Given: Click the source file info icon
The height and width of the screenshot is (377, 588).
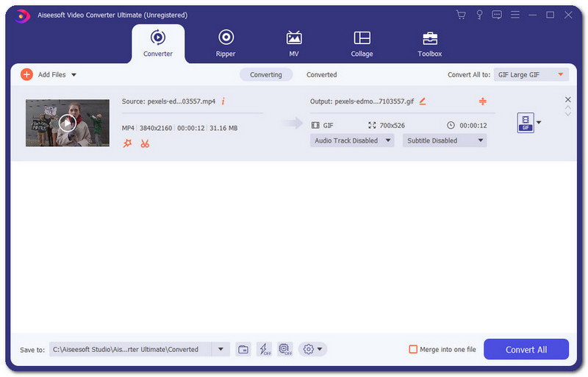Looking at the screenshot, I should coord(223,101).
